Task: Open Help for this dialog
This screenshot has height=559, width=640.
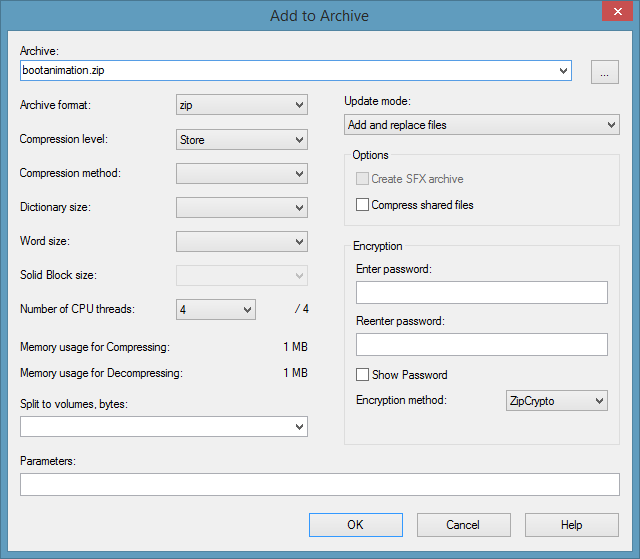Action: coord(571,525)
